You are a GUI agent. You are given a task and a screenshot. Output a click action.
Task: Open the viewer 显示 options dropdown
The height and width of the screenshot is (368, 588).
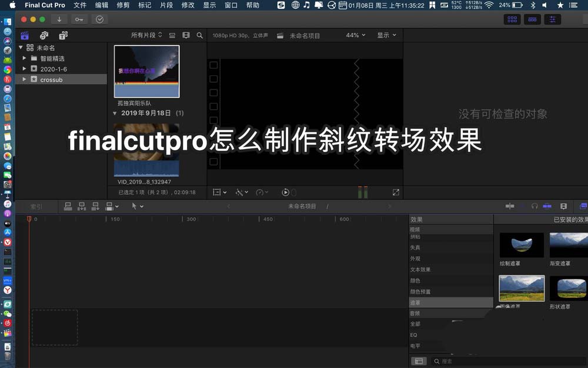point(387,35)
